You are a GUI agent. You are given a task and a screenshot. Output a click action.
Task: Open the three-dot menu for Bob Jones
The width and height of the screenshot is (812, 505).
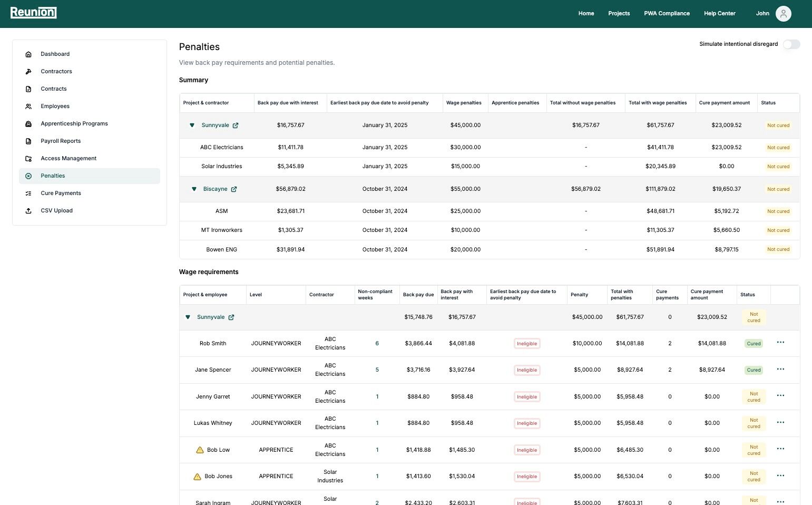pos(780,476)
